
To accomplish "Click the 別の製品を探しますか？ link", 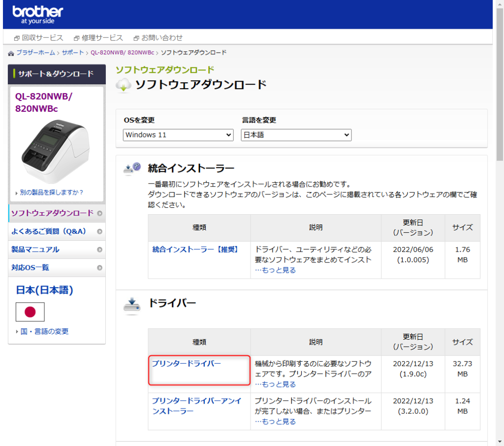I will pos(51,192).
